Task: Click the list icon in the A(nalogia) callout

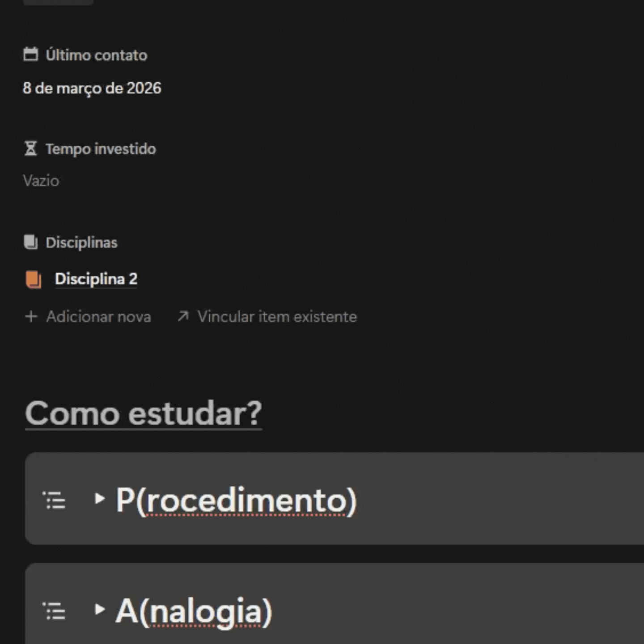Action: pos(54,610)
